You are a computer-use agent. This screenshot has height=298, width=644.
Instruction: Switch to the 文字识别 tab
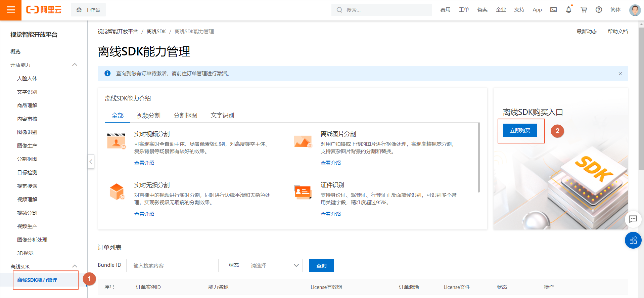[x=222, y=116]
